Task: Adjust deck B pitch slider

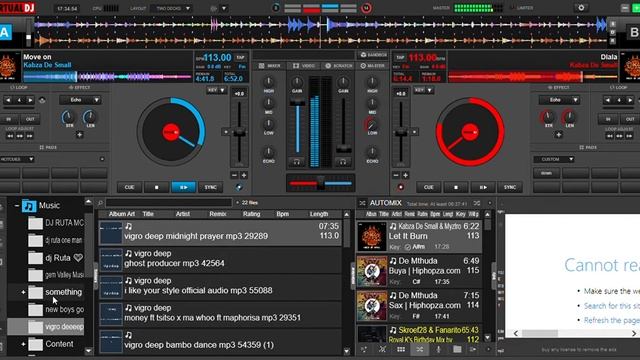Action: click(x=401, y=133)
